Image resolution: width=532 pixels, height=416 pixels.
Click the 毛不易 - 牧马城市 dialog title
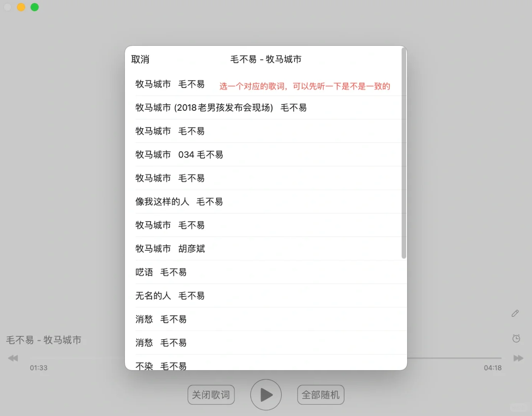pos(265,59)
